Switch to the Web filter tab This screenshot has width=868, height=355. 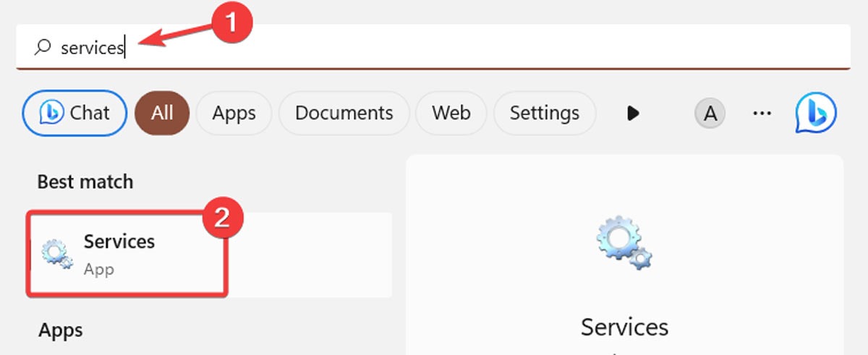pyautogui.click(x=451, y=114)
